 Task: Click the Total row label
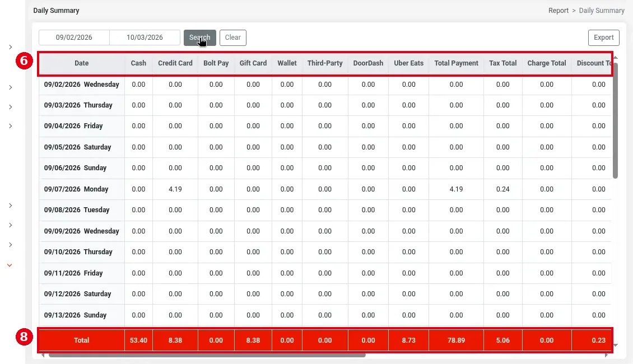tap(82, 340)
